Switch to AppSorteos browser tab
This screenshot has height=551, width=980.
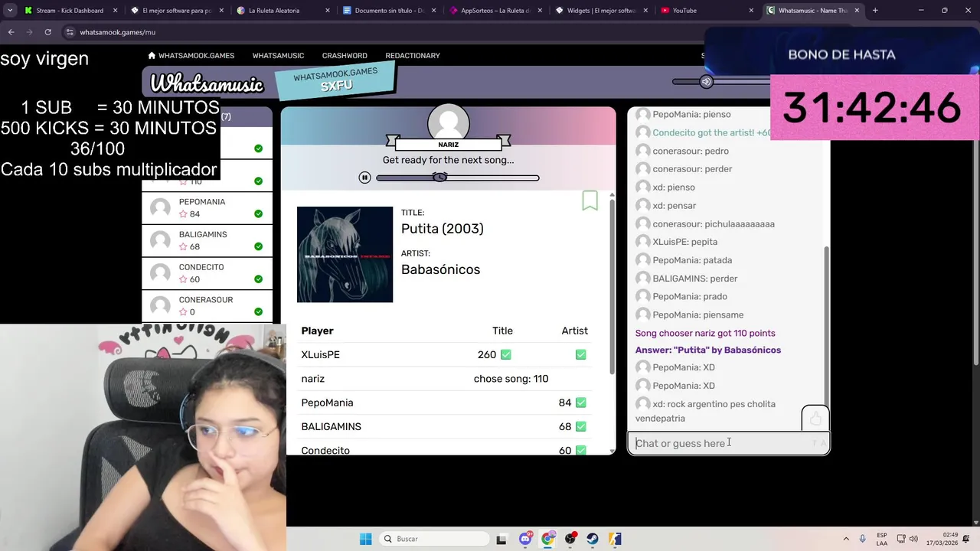(495, 11)
